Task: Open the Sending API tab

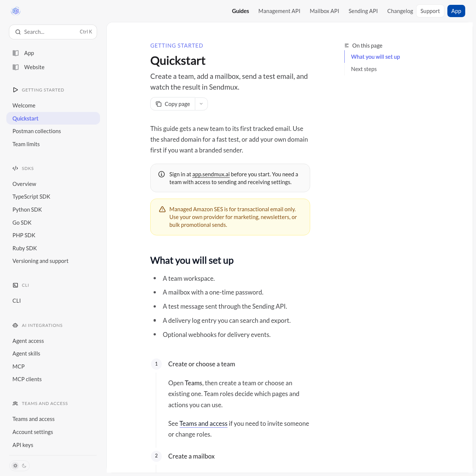Action: pos(363,11)
